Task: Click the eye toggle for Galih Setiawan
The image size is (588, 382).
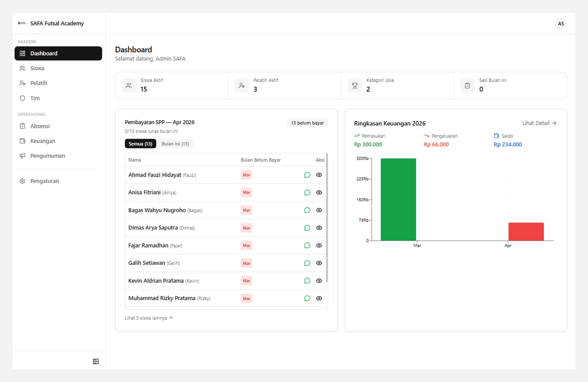Action: 319,263
